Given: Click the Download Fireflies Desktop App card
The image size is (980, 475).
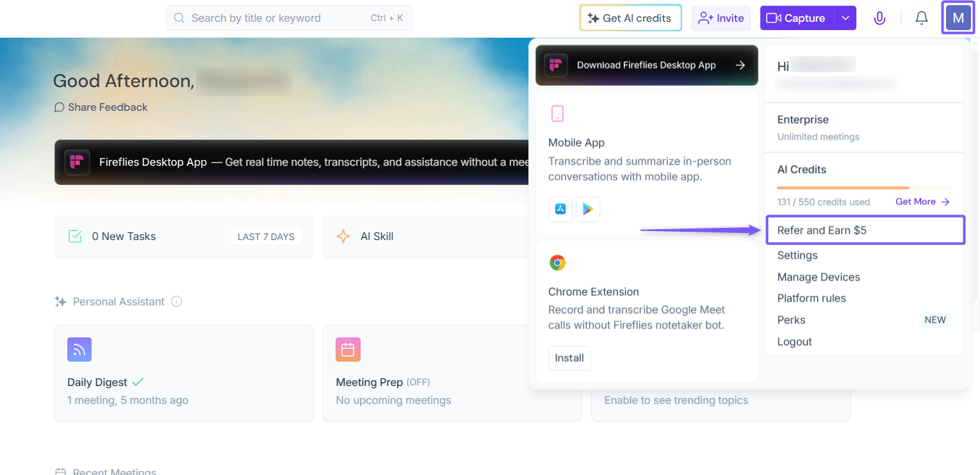Looking at the screenshot, I should coord(647,65).
